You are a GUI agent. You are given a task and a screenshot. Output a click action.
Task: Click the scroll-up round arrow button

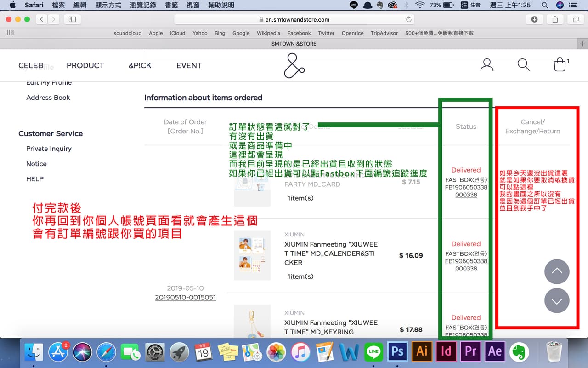click(x=557, y=271)
